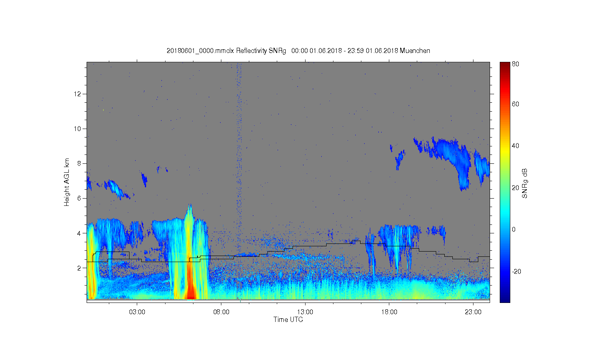Image resolution: width=607 pixels, height=364 pixels.
Task: Click the 2 km height tick label
Action: point(79,268)
